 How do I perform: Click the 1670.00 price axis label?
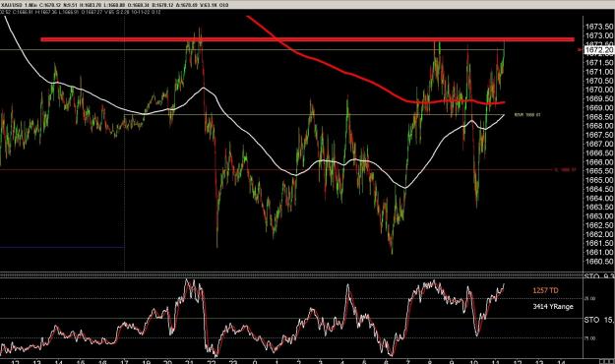[599, 90]
